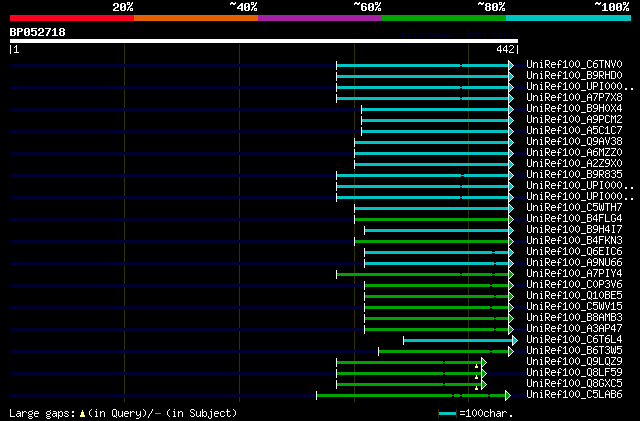Select the UniRef100_C5WTH7 label
The height and width of the screenshot is (421, 640).
[x=574, y=208]
